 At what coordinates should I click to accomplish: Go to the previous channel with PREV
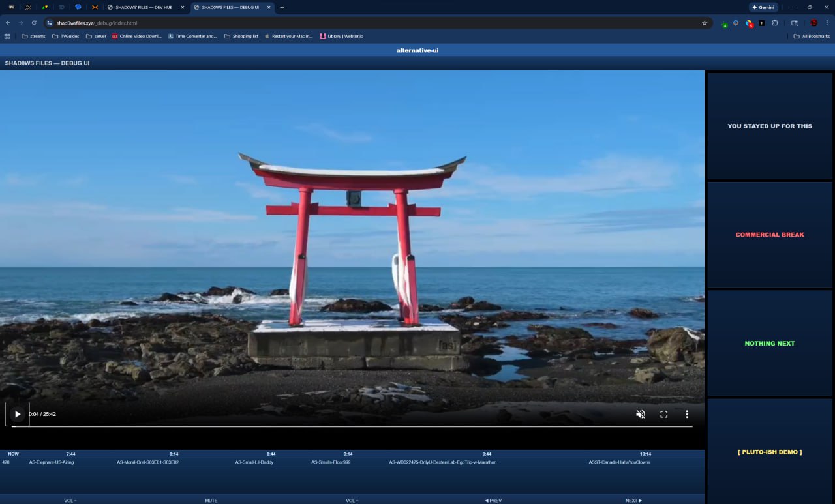click(493, 500)
